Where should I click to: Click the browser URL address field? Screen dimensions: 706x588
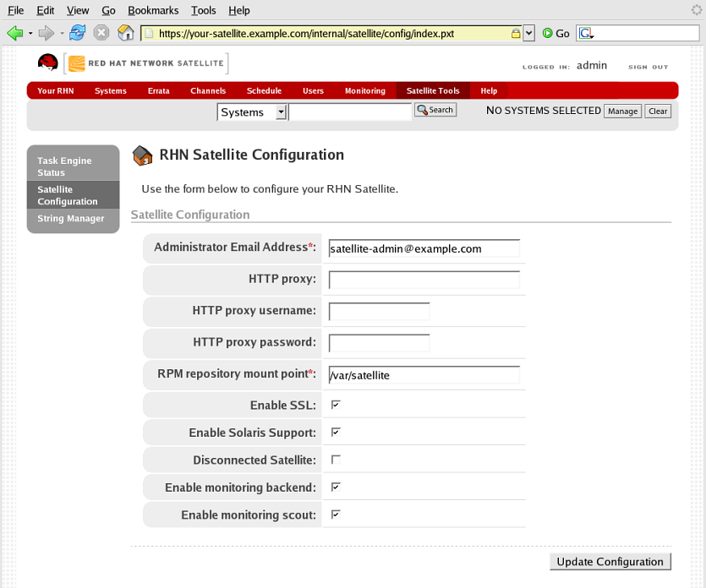(331, 33)
